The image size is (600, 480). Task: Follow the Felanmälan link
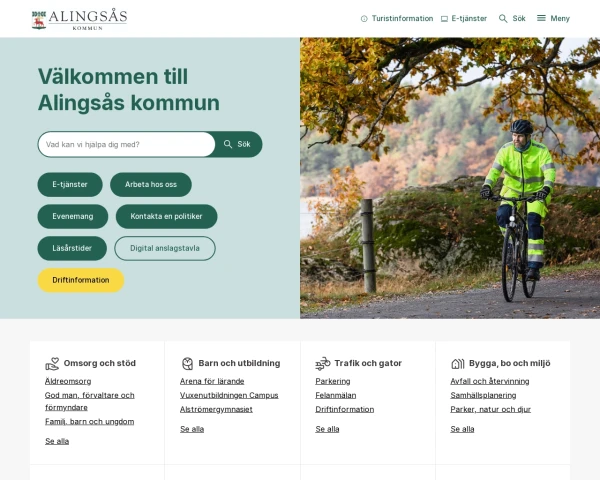[x=336, y=395]
